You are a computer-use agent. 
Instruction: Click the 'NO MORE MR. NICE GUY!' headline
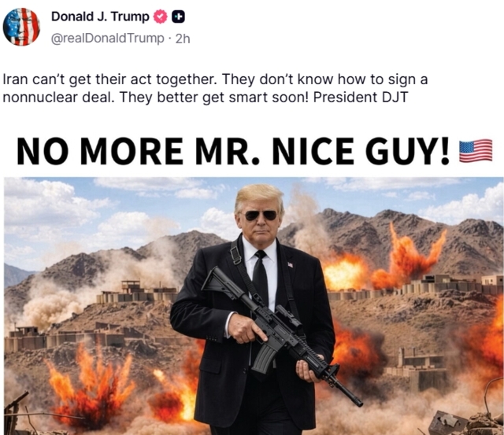(233, 150)
